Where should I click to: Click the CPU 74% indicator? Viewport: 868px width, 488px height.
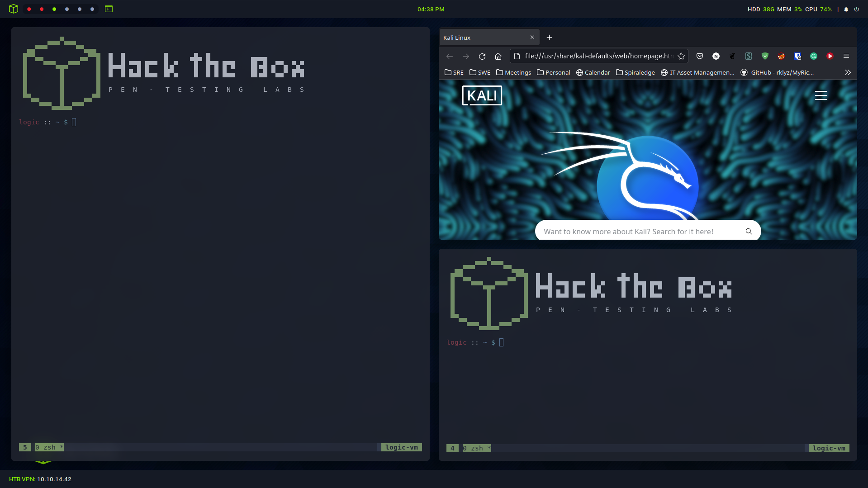818,9
